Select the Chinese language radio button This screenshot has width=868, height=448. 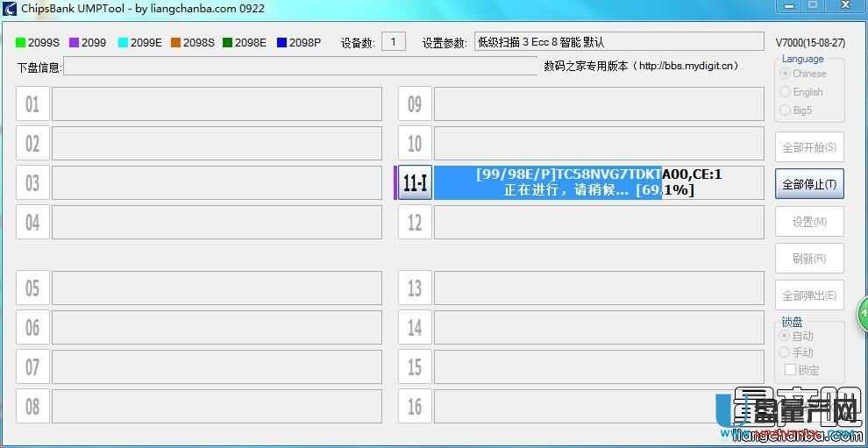785,73
